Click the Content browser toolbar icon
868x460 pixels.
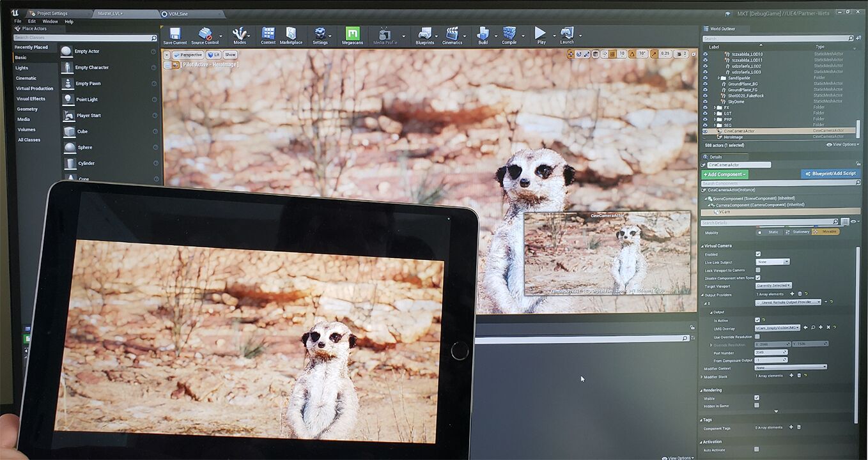tap(268, 34)
